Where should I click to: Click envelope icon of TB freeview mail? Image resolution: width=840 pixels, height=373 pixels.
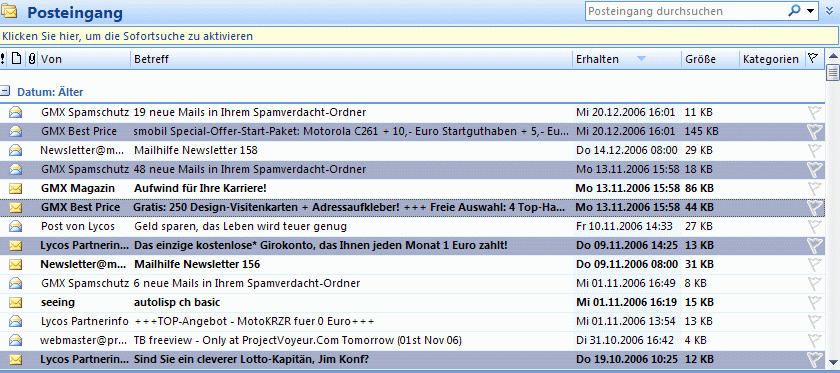click(16, 340)
